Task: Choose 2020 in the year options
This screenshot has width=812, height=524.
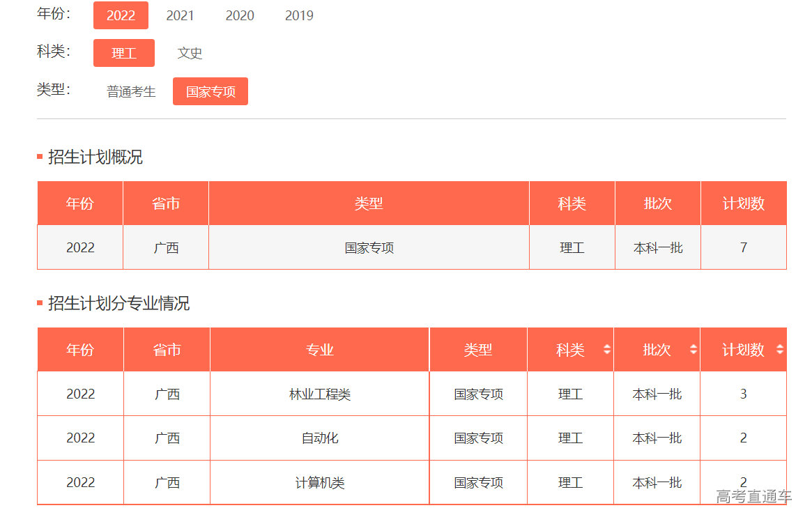Action: tap(240, 15)
